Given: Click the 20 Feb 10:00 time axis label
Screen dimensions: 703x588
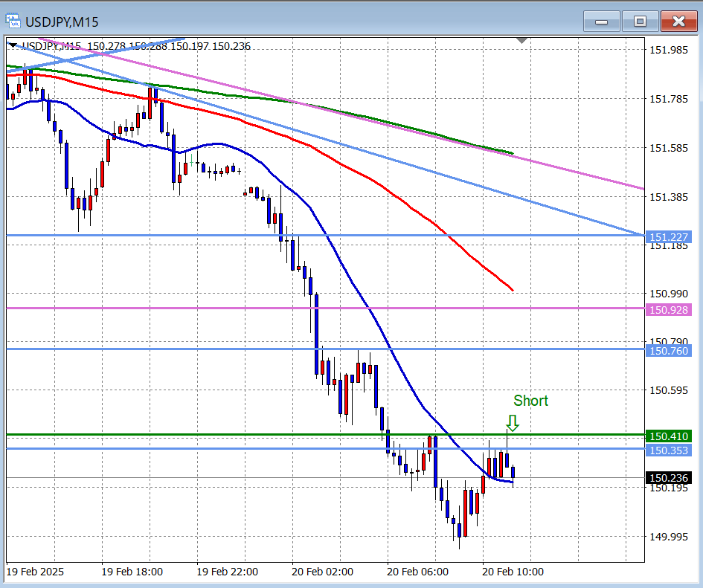Looking at the screenshot, I should 513,572.
